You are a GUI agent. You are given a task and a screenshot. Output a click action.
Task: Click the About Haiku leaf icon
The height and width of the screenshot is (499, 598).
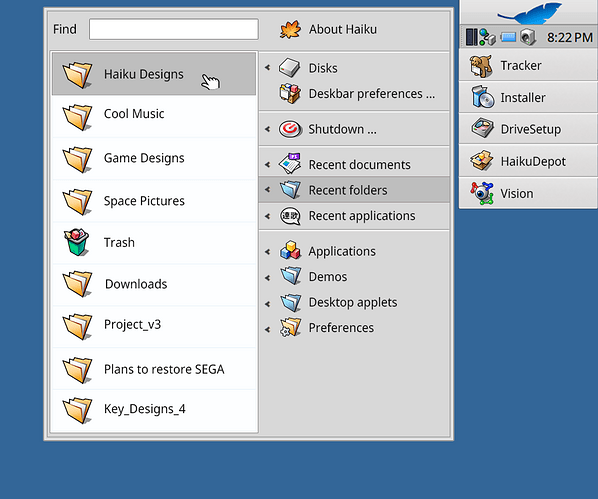point(290,30)
